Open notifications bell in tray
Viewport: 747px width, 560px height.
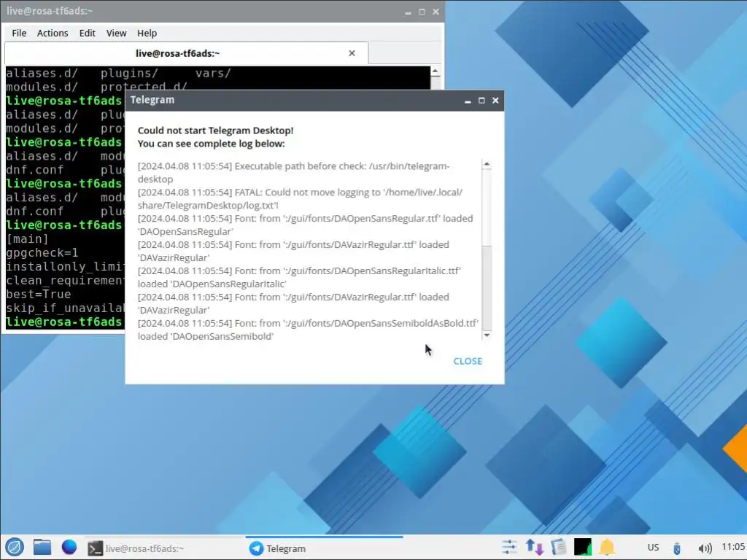[x=606, y=547]
